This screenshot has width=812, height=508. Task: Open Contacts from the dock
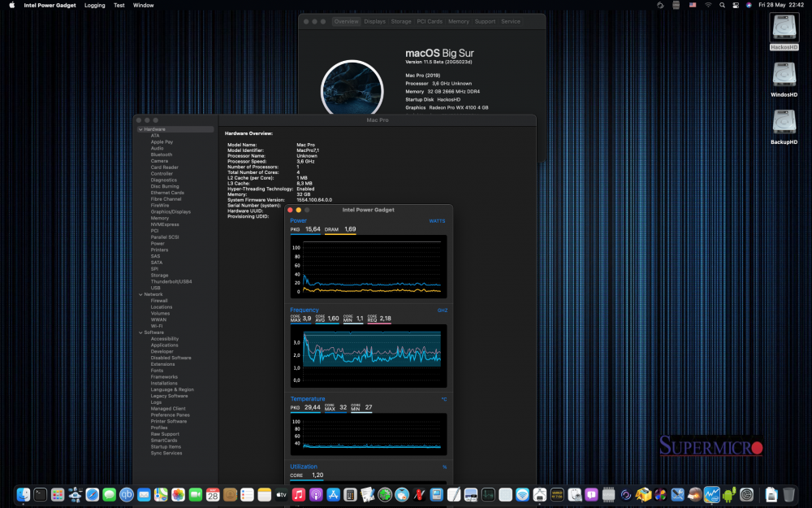(230, 494)
